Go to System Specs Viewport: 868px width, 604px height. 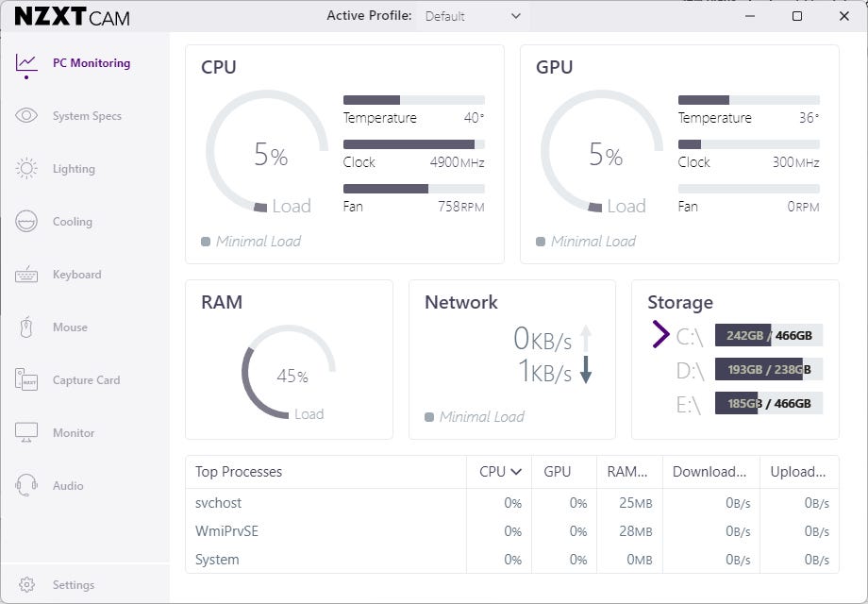87,116
